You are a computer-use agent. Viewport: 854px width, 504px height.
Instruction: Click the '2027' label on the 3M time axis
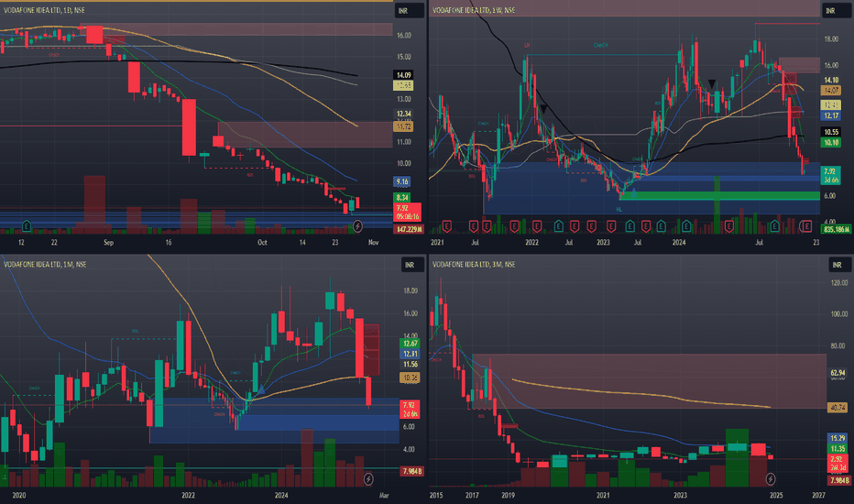(818, 495)
